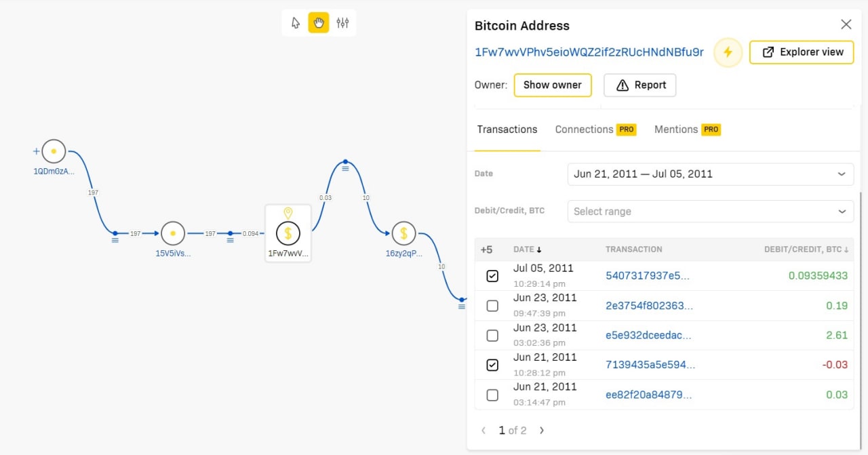Viewport: 868px width, 455px height.
Task: Open the Date range dropdown
Action: (x=710, y=174)
